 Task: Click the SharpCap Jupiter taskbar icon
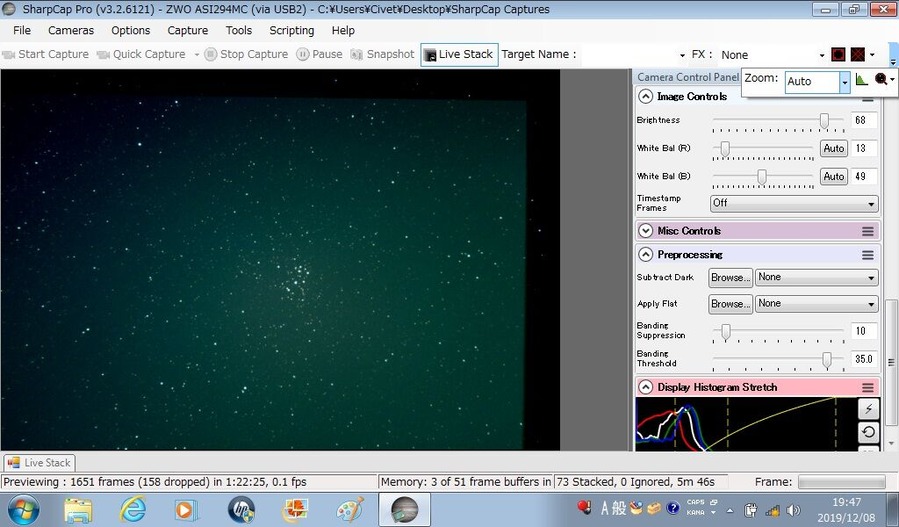(404, 510)
